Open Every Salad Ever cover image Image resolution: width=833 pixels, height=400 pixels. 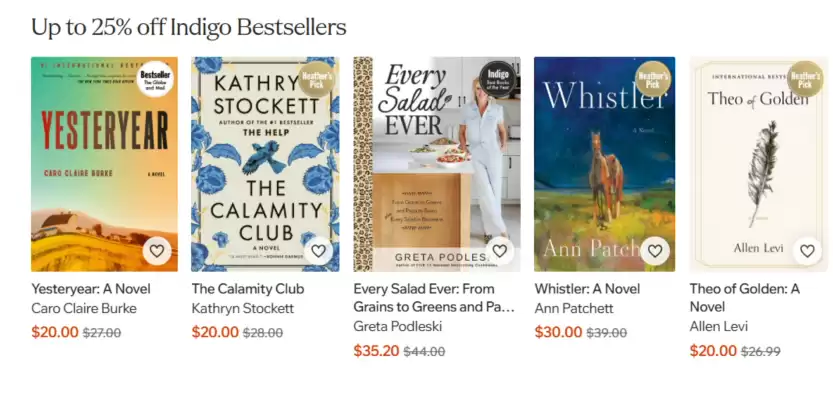coord(437,164)
